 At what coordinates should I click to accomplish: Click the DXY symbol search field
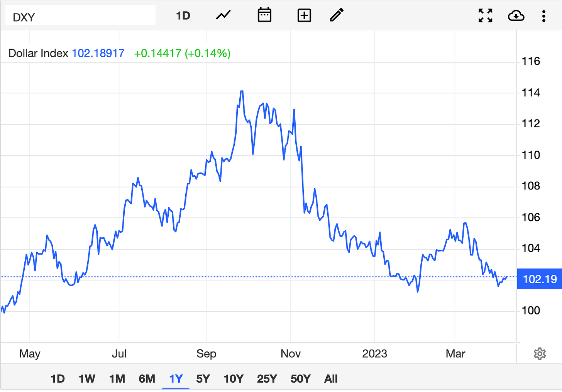tap(80, 15)
